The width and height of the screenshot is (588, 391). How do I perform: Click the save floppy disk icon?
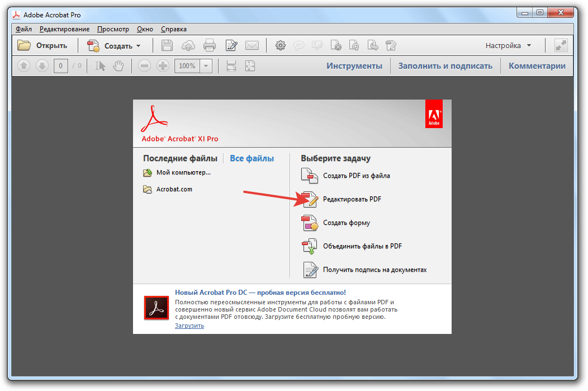pyautogui.click(x=167, y=46)
